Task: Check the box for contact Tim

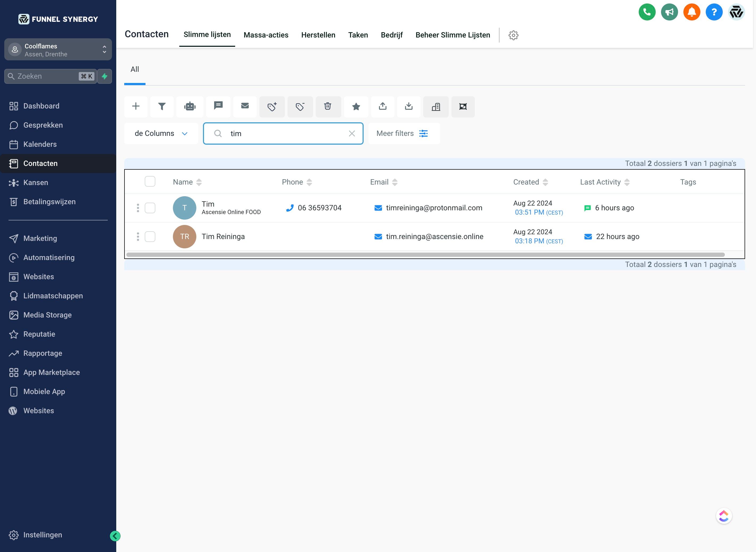Action: coord(150,208)
